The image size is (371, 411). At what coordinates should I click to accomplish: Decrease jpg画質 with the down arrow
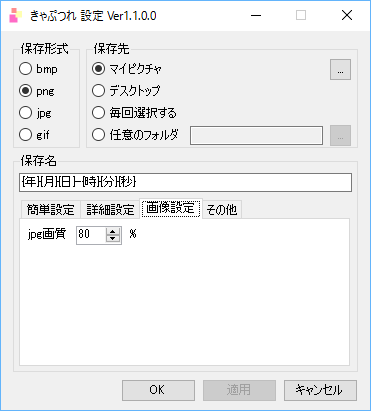[x=113, y=238]
